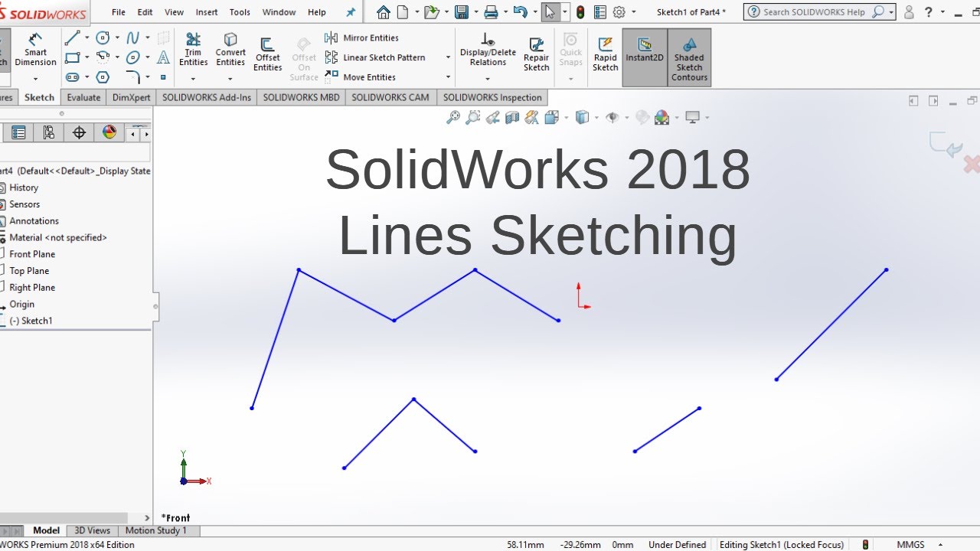Open the Window menu
980x551 pixels.
pos(279,12)
